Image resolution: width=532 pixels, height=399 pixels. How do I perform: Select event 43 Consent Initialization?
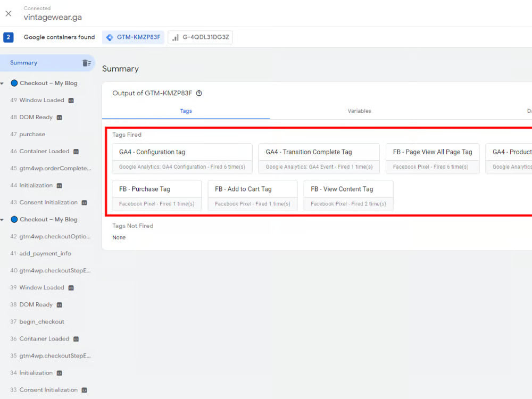click(47, 202)
